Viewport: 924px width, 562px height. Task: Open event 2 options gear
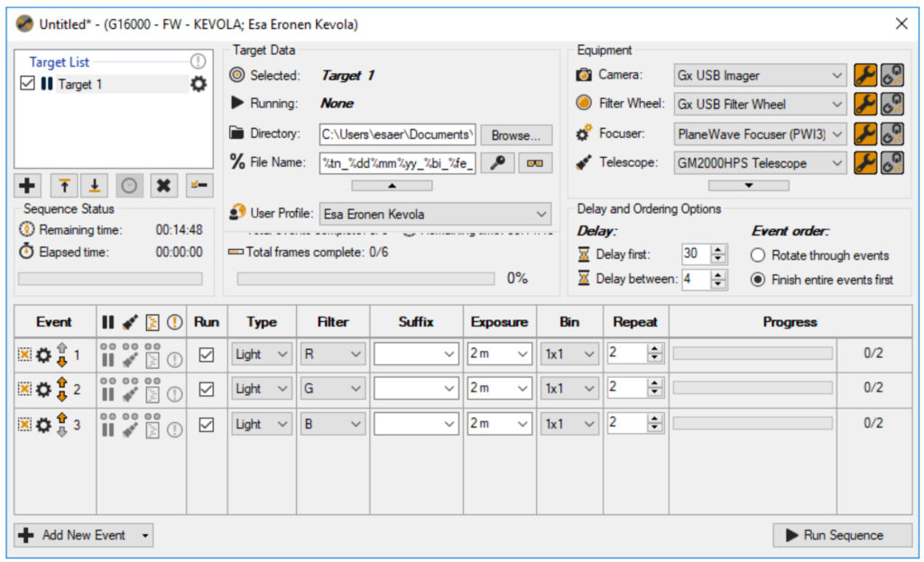click(x=42, y=390)
